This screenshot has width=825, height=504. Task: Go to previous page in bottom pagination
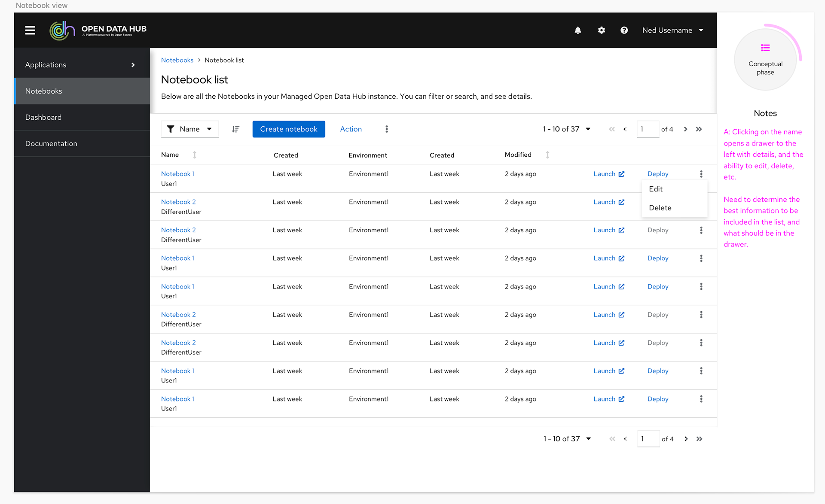coord(626,439)
